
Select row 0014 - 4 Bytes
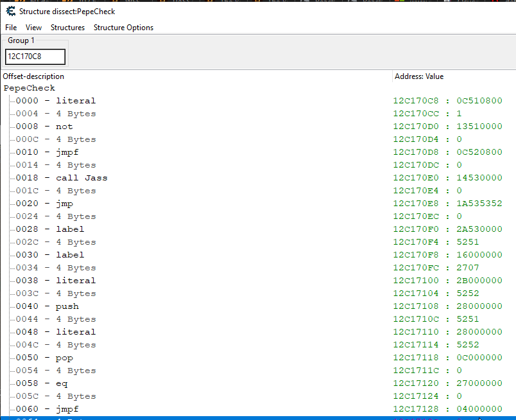(x=56, y=165)
